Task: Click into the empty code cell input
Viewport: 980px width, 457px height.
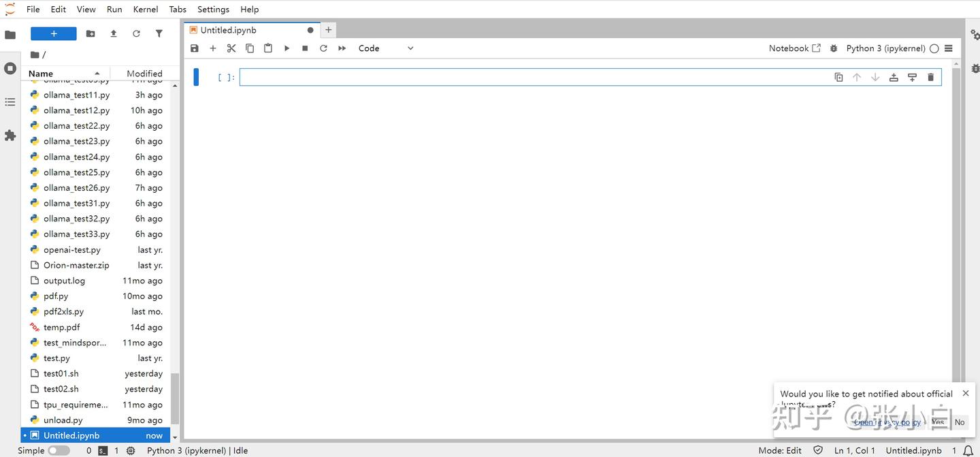Action: coord(534,77)
